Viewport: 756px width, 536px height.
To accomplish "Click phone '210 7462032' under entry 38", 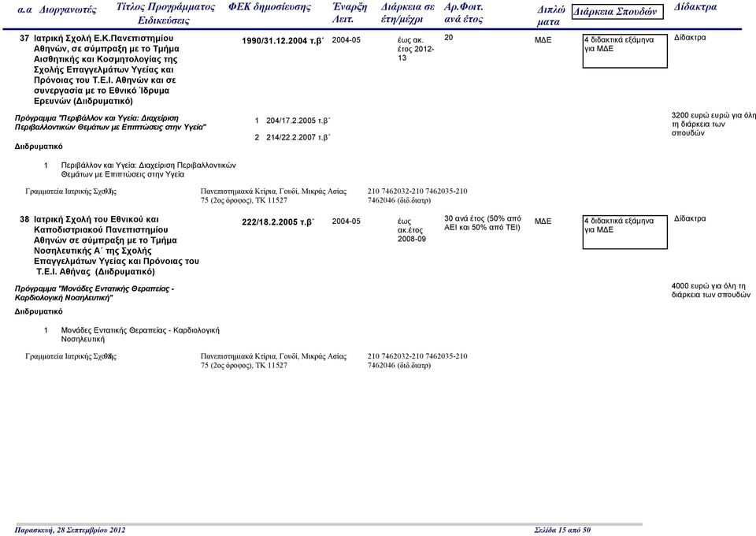I will point(417,361).
